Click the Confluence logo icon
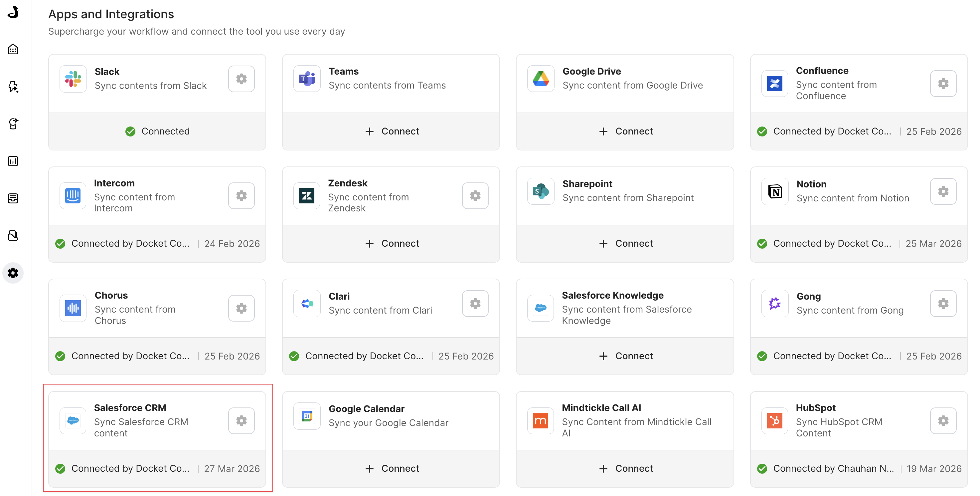This screenshot has height=496, width=980. point(774,83)
